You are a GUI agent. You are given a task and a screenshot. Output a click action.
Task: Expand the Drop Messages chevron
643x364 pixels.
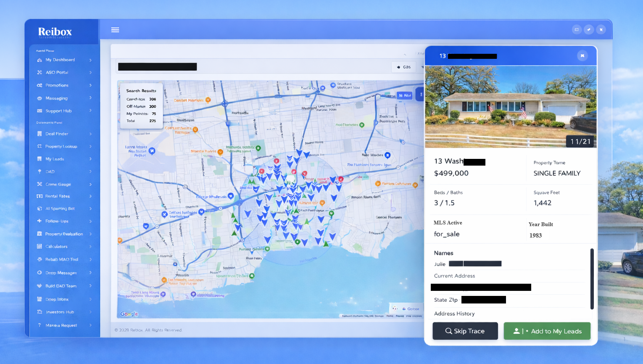coord(90,273)
